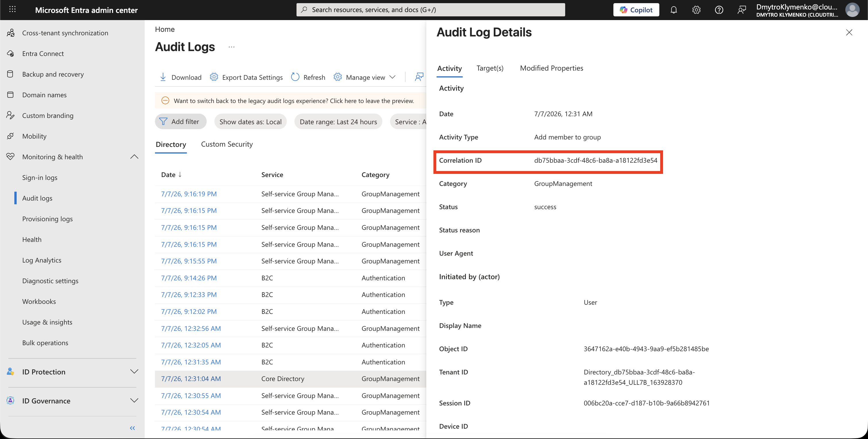Viewport: 868px width, 439px height.
Task: Click the Domain names icon
Action: tap(10, 95)
